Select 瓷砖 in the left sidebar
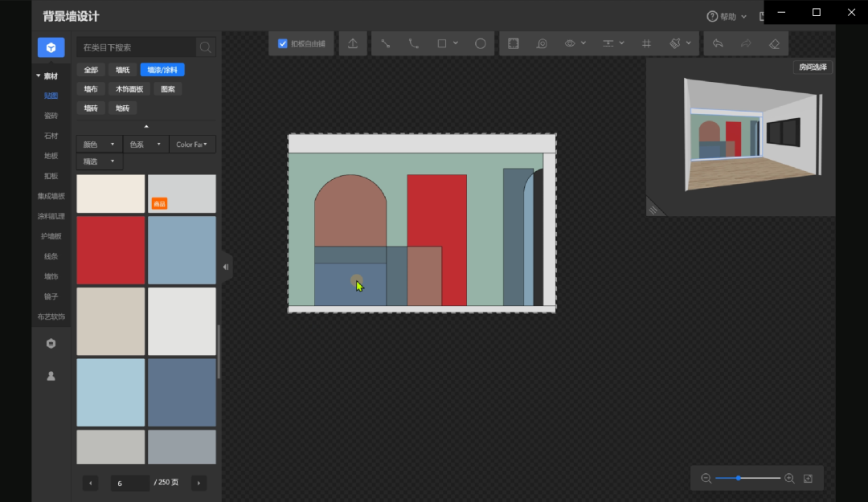Viewport: 868px width, 502px height. pyautogui.click(x=51, y=116)
